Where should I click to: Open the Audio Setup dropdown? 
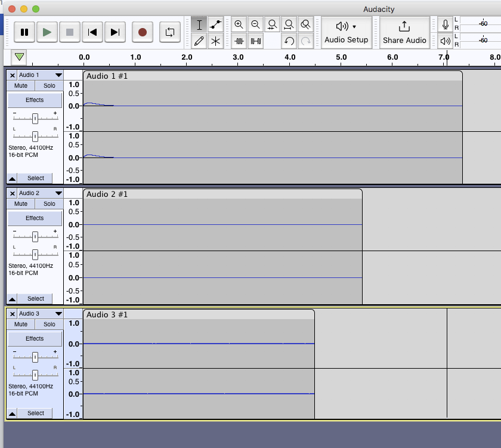pos(346,32)
